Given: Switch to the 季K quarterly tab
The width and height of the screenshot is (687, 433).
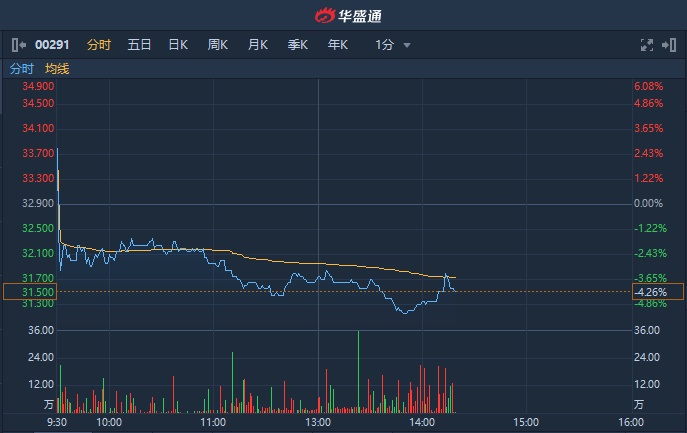Looking at the screenshot, I should point(298,45).
